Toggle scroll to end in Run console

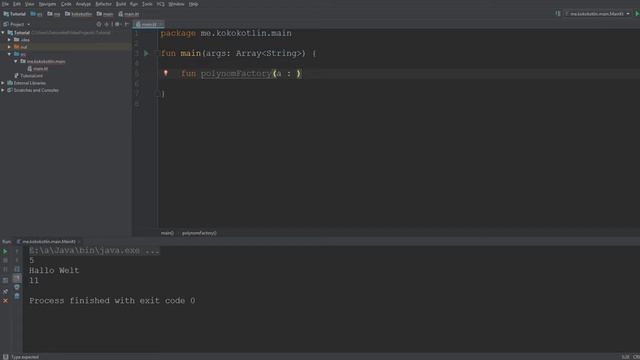point(17,278)
